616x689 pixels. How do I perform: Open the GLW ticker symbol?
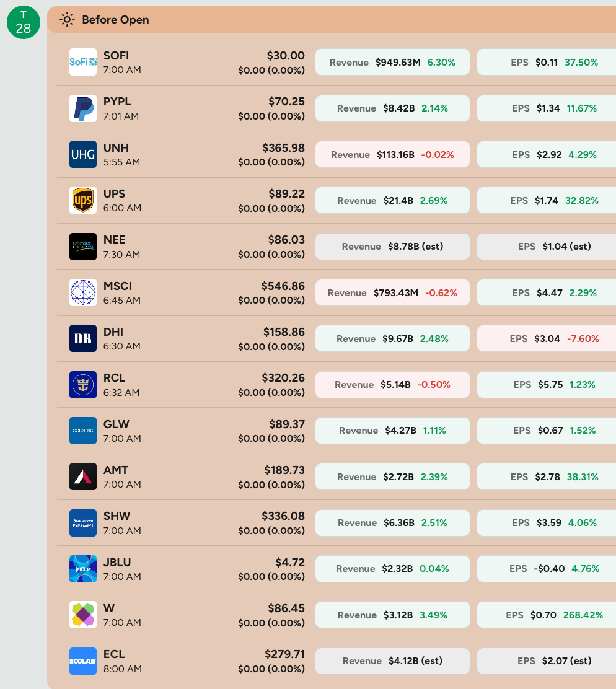coord(116,424)
